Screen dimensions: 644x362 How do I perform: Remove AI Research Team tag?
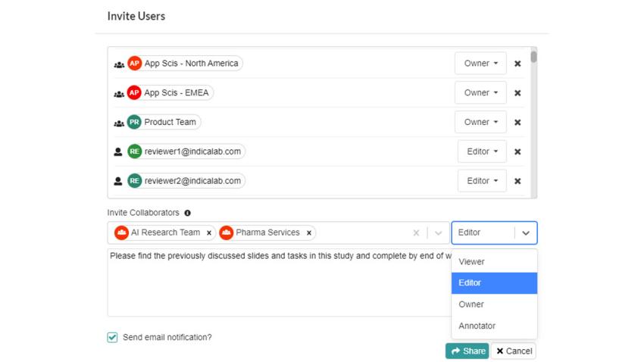[x=209, y=233]
